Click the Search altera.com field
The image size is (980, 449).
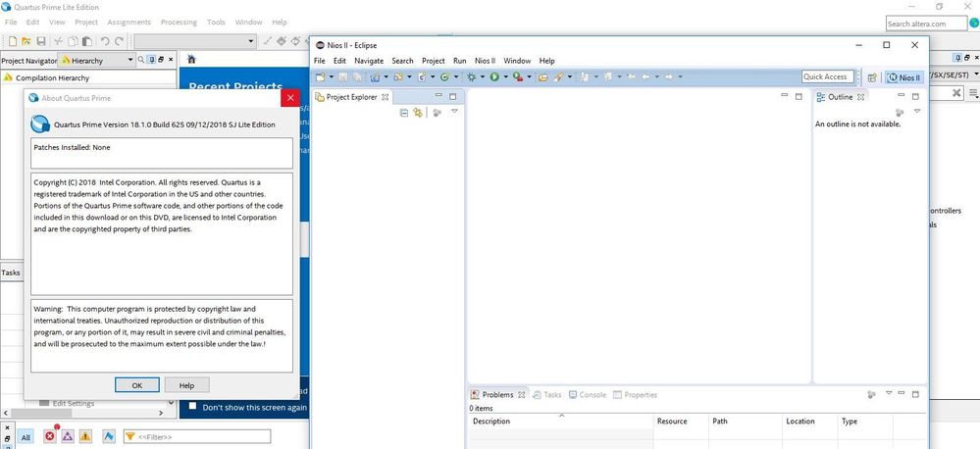pyautogui.click(x=926, y=24)
